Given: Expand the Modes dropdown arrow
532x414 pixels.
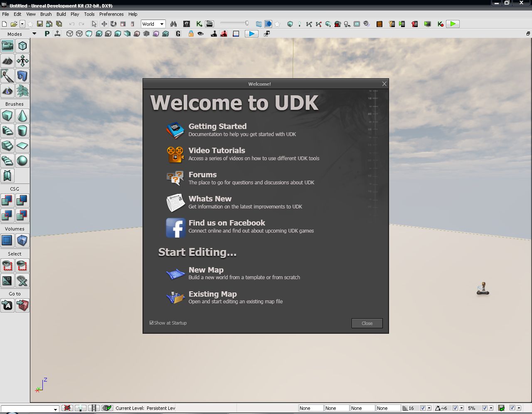Looking at the screenshot, I should (x=34, y=34).
